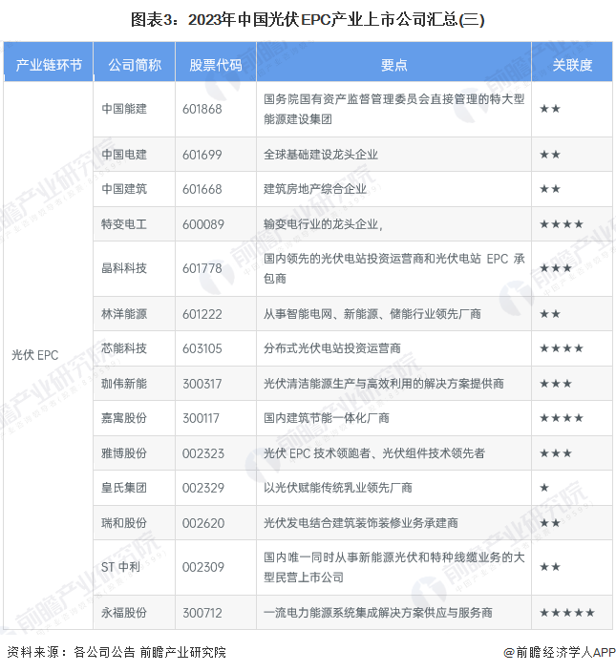Select stock code 002323
This screenshot has width=616, height=672.
coord(203,453)
